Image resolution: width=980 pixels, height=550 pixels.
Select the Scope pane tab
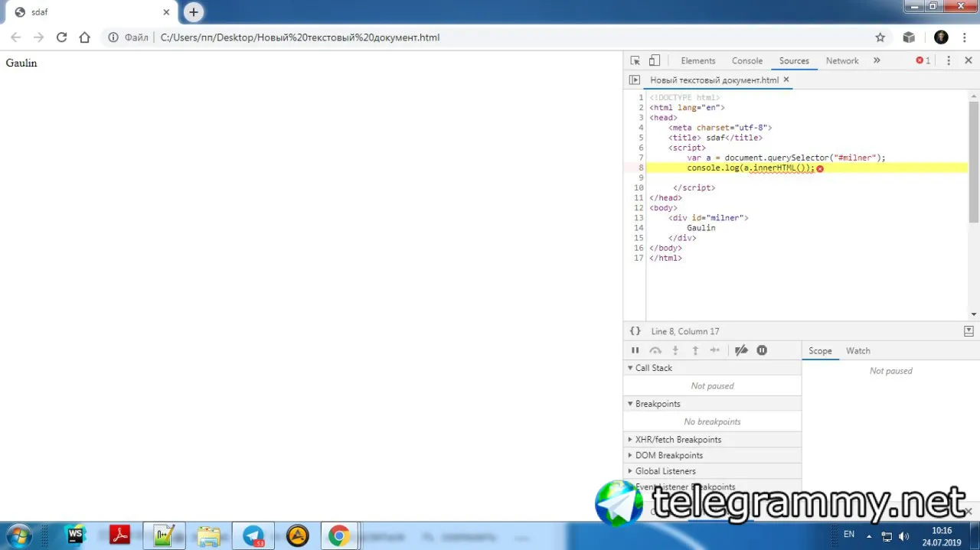[820, 350]
